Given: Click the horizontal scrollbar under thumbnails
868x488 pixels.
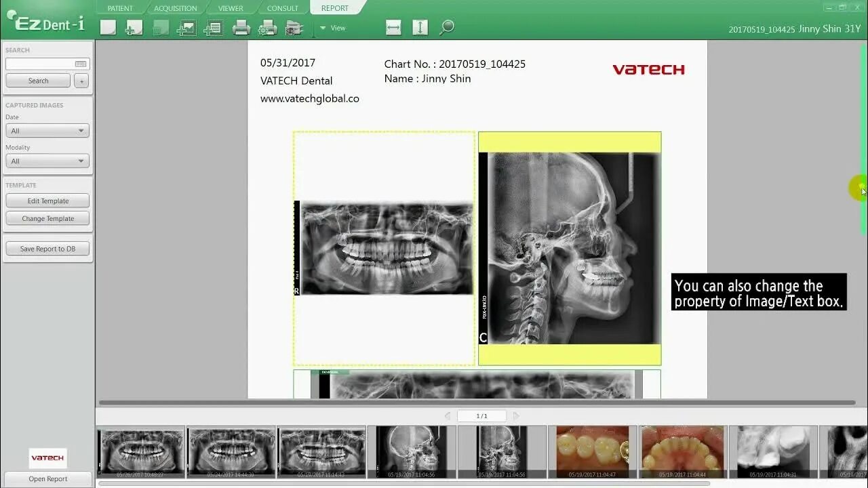Looking at the screenshot, I should pos(404,484).
